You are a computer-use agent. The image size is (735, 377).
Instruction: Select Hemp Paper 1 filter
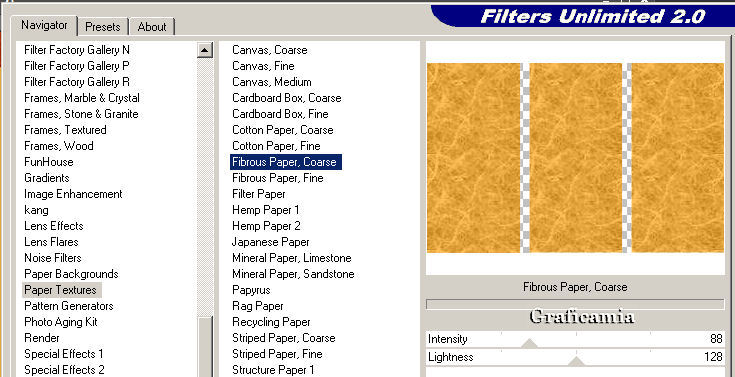[x=265, y=209]
